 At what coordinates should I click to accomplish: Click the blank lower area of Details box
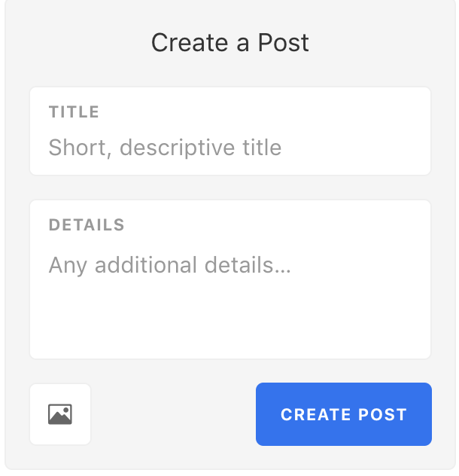point(230,322)
